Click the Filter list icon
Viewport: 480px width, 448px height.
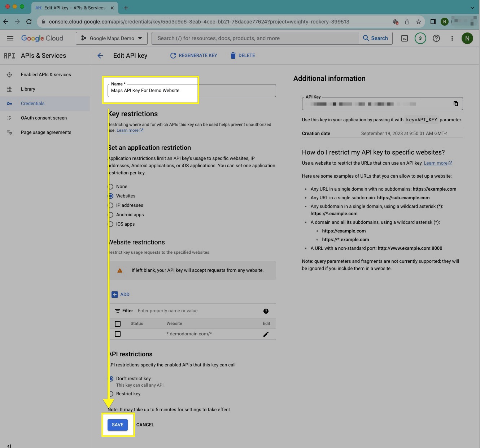pos(118,311)
